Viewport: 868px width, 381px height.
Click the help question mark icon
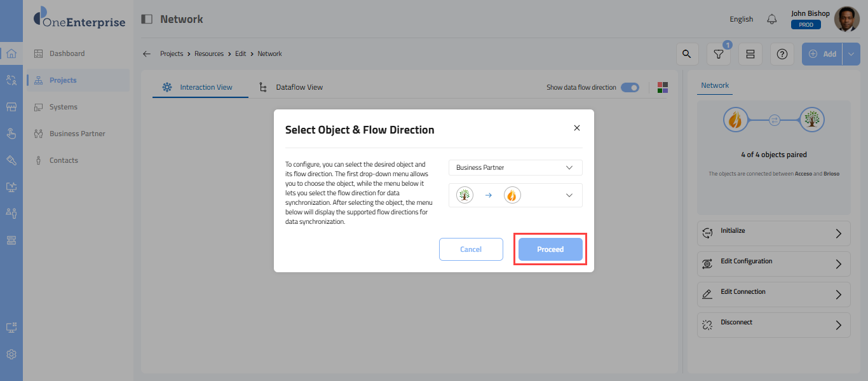click(x=782, y=54)
